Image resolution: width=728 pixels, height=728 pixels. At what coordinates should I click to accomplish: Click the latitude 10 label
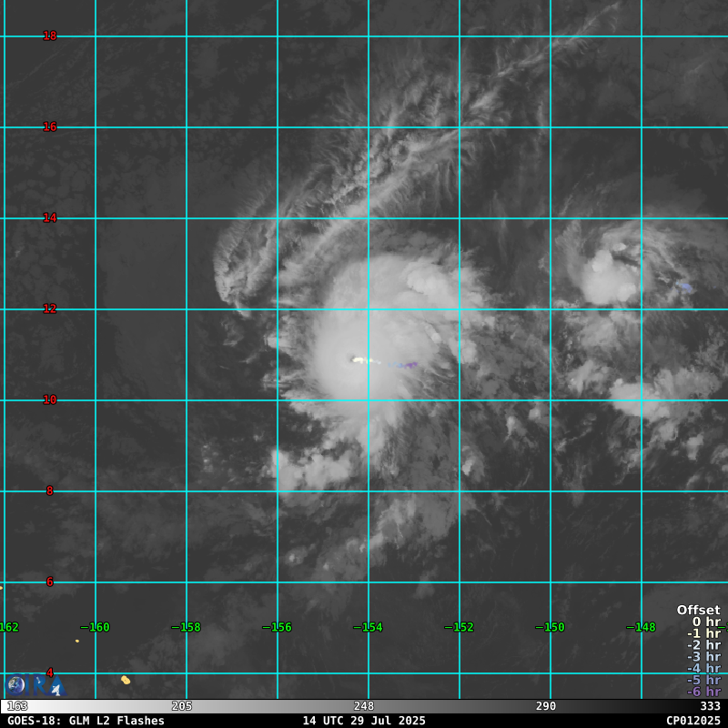coord(50,399)
